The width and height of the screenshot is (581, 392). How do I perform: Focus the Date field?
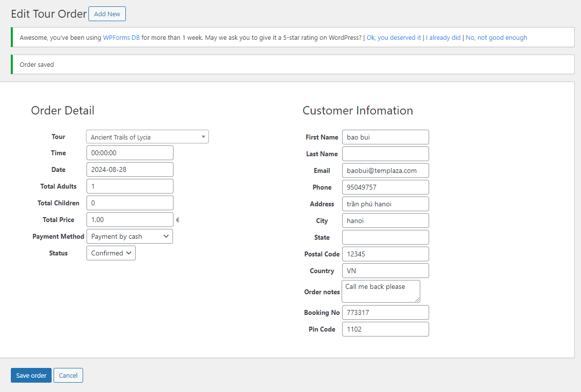130,169
